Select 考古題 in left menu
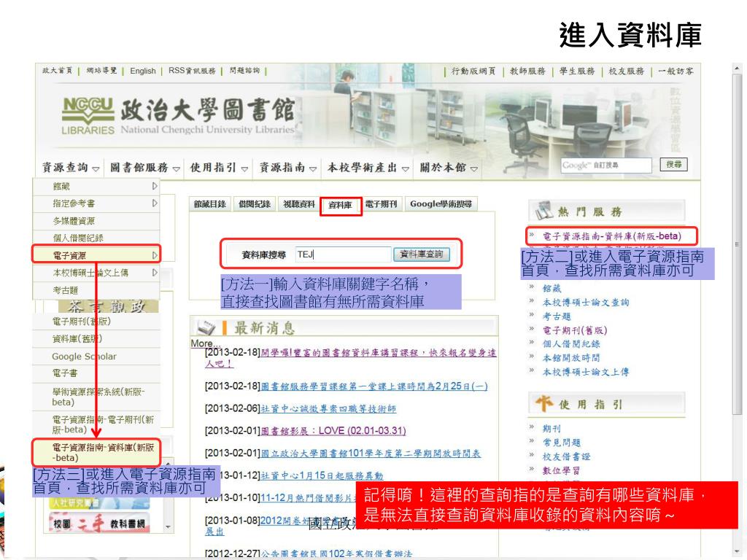Image resolution: width=747 pixels, height=560 pixels. [96, 290]
